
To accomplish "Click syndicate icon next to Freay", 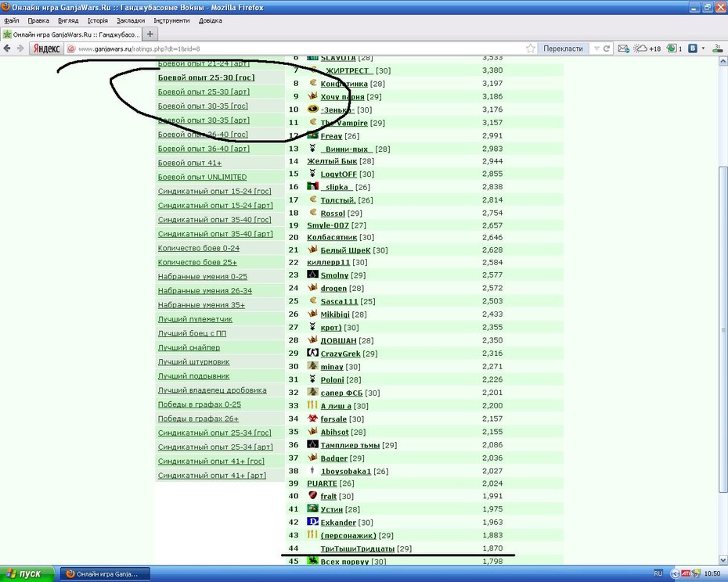I will tap(312, 135).
